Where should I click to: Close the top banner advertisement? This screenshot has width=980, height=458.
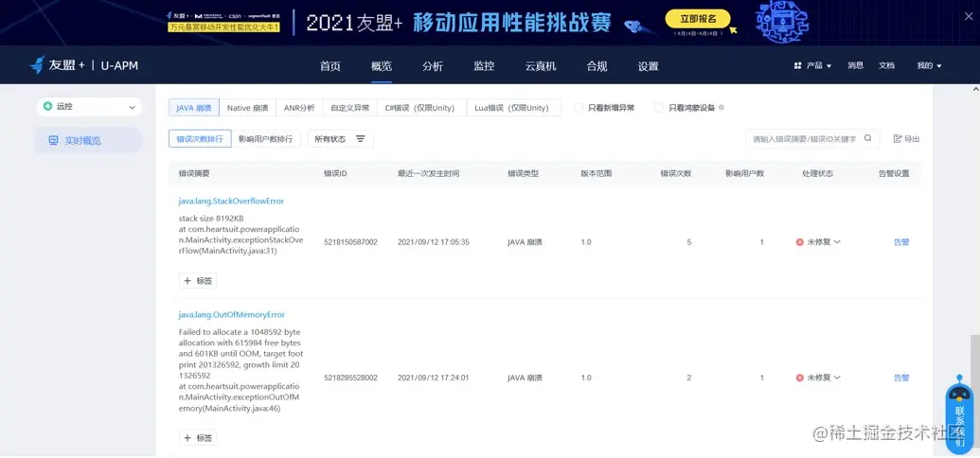click(x=970, y=16)
